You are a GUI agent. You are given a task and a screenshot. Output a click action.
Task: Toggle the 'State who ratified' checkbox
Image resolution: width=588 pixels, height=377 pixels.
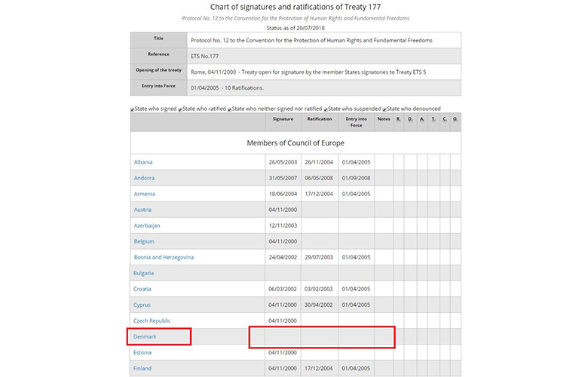click(x=180, y=109)
